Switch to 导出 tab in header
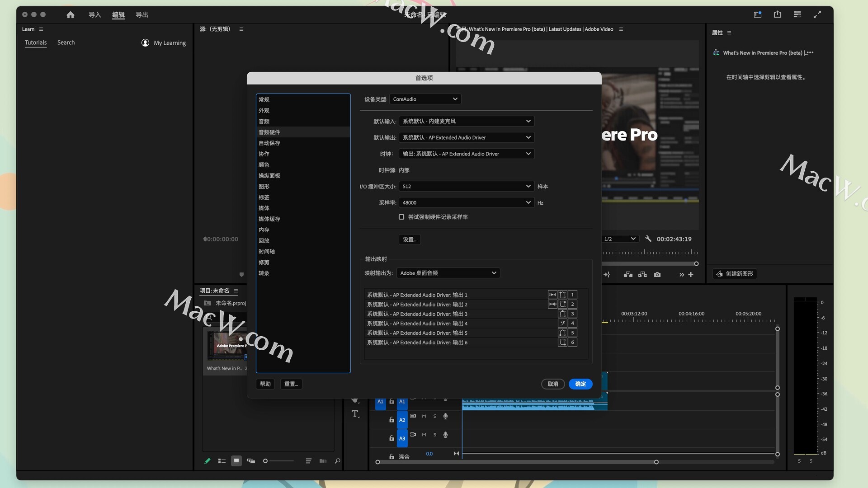Image resolution: width=868 pixels, height=488 pixels. 142,15
